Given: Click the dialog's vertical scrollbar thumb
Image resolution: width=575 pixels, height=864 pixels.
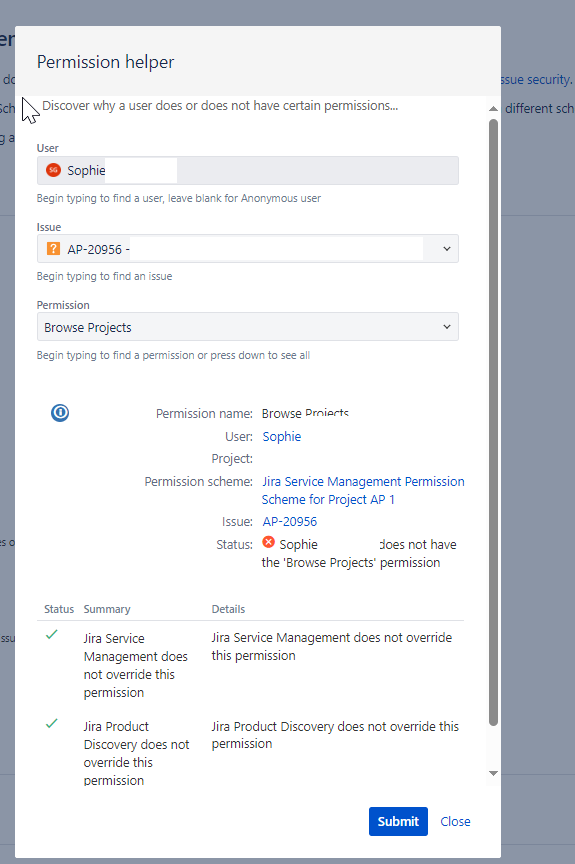Looking at the screenshot, I should tap(493, 422).
